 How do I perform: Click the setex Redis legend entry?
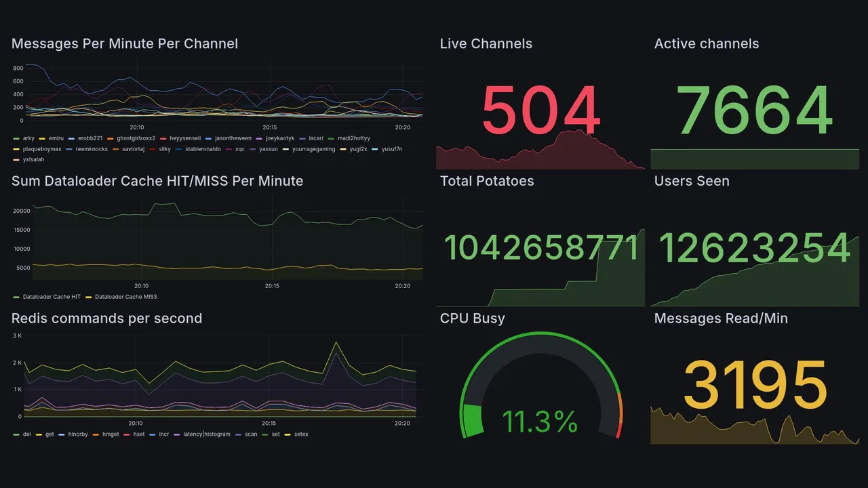(x=296, y=434)
